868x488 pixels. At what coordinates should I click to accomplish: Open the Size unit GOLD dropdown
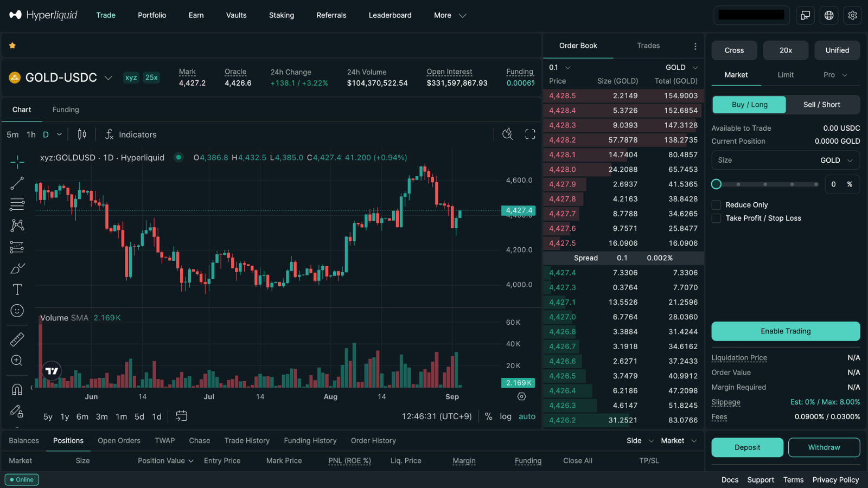837,160
